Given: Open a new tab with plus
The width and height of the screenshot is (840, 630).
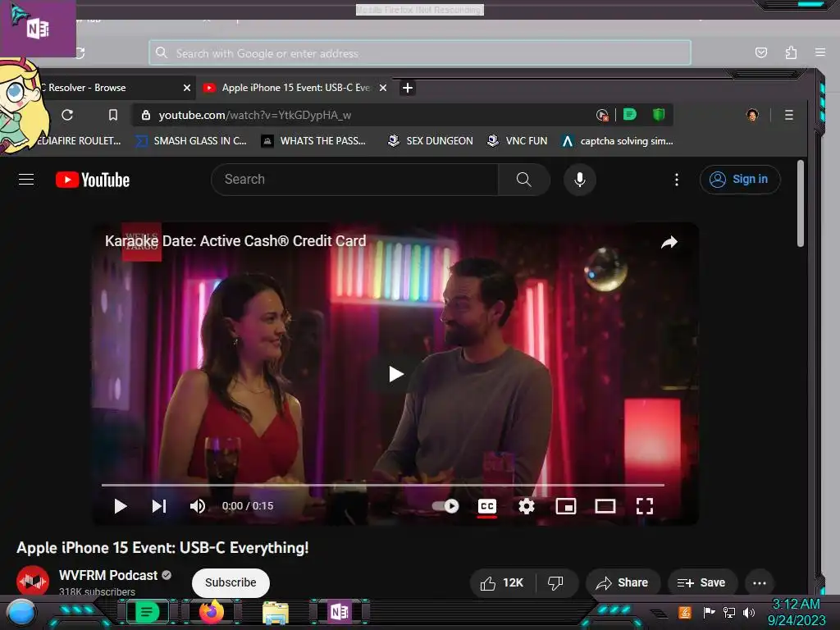Looking at the screenshot, I should (408, 88).
